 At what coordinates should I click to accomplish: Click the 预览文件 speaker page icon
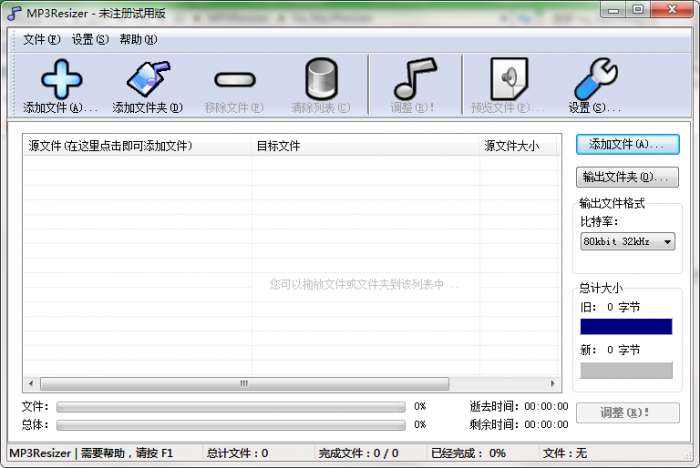[507, 79]
